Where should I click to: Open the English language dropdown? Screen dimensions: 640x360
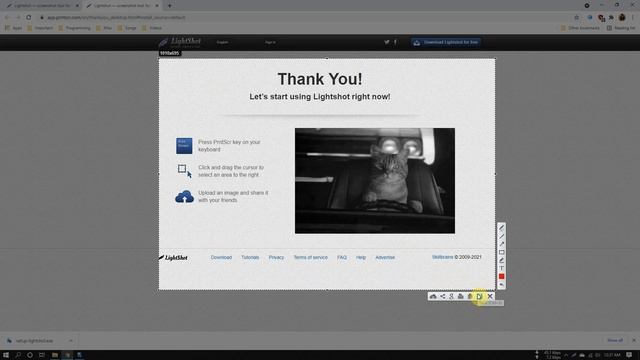coord(223,42)
